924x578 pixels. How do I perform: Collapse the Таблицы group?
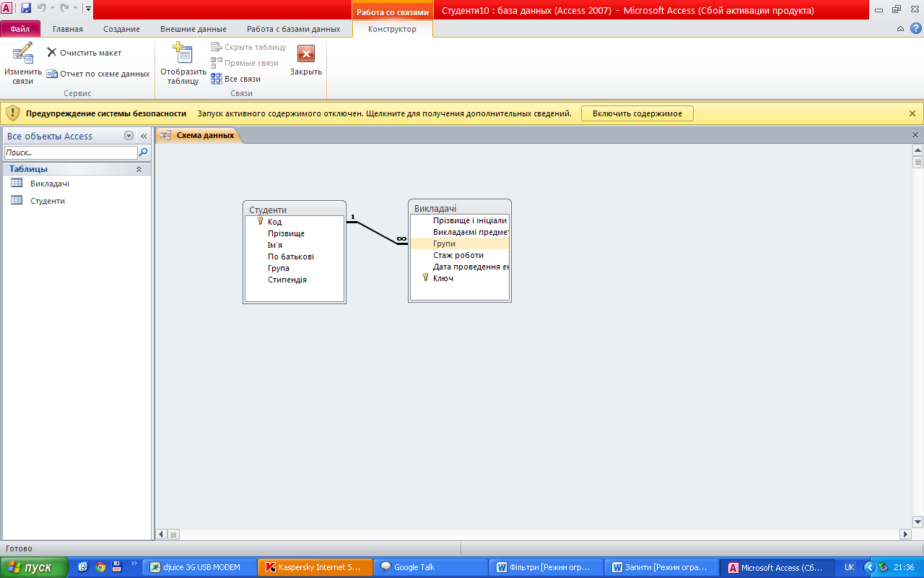(139, 169)
